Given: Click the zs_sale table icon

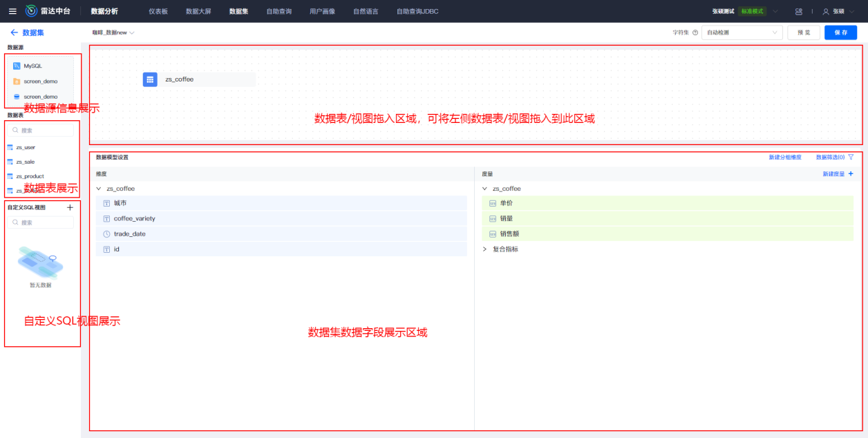Looking at the screenshot, I should 10,162.
